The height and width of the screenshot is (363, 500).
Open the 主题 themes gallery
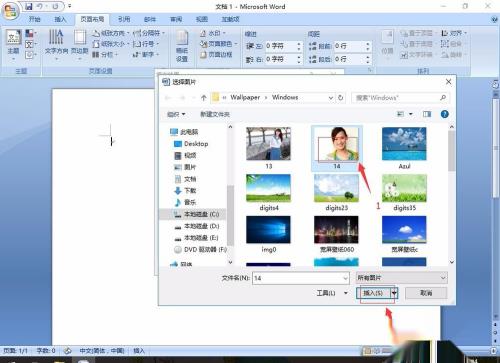(13, 45)
